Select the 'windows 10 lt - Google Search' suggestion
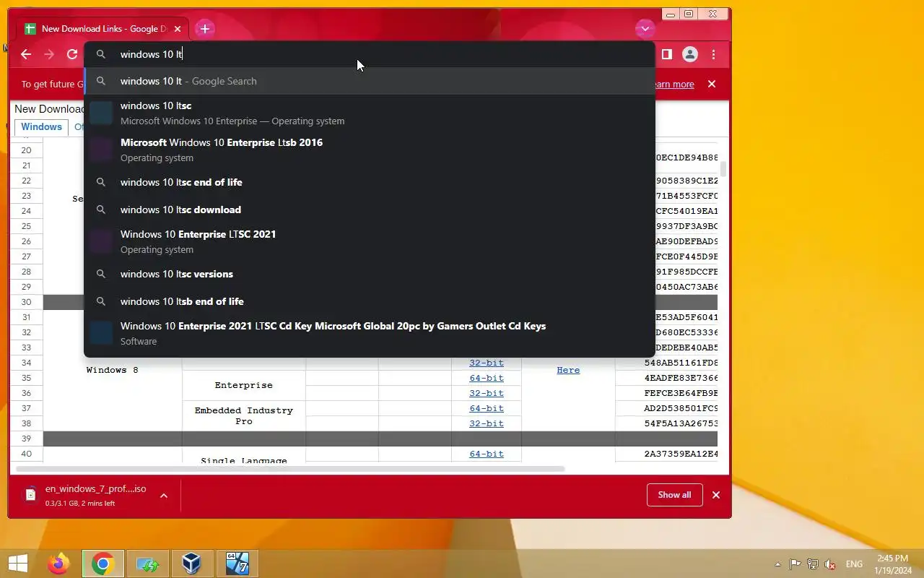924x578 pixels. pyautogui.click(x=370, y=81)
